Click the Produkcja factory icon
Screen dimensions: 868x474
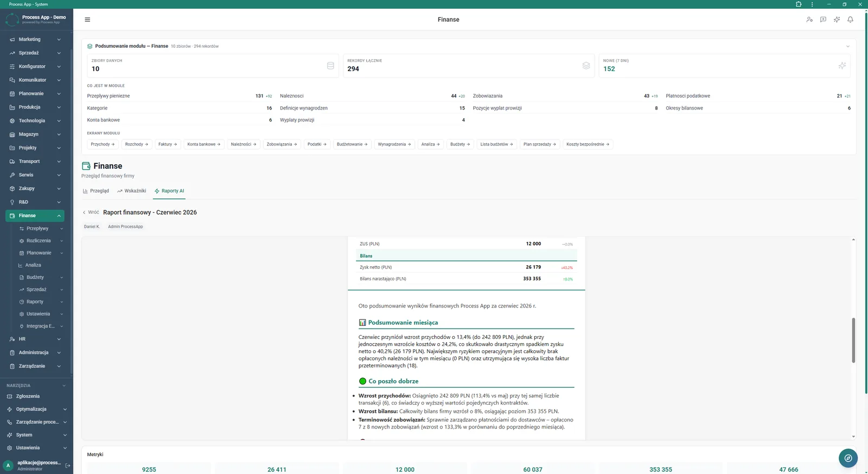[12, 107]
